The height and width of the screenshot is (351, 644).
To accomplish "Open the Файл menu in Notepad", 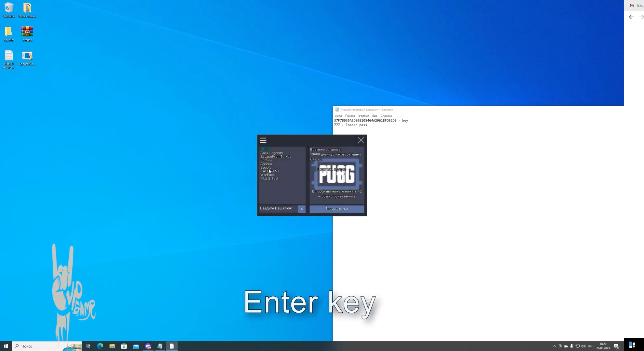I will tap(338, 116).
